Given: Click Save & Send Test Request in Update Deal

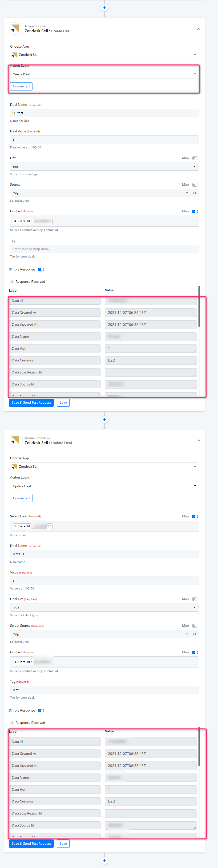Looking at the screenshot, I should click(x=31, y=844).
